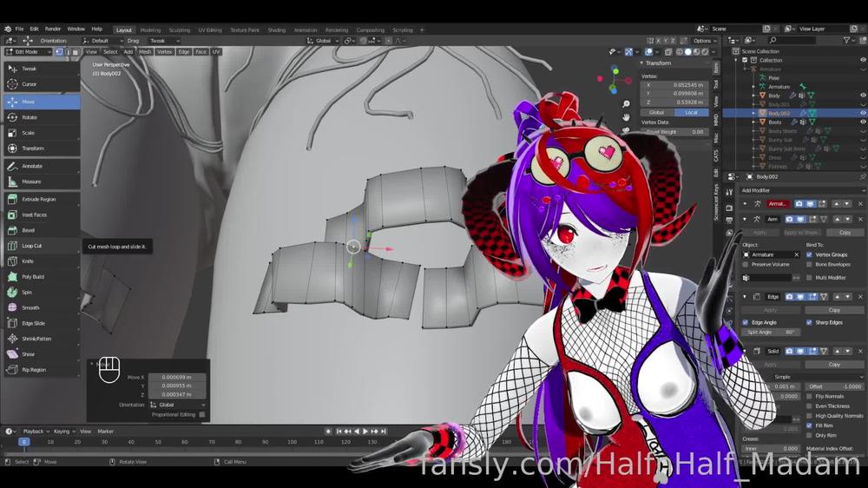Screen dimensions: 868x488
Task: Click Copy button for Solidify modifier
Action: (834, 365)
